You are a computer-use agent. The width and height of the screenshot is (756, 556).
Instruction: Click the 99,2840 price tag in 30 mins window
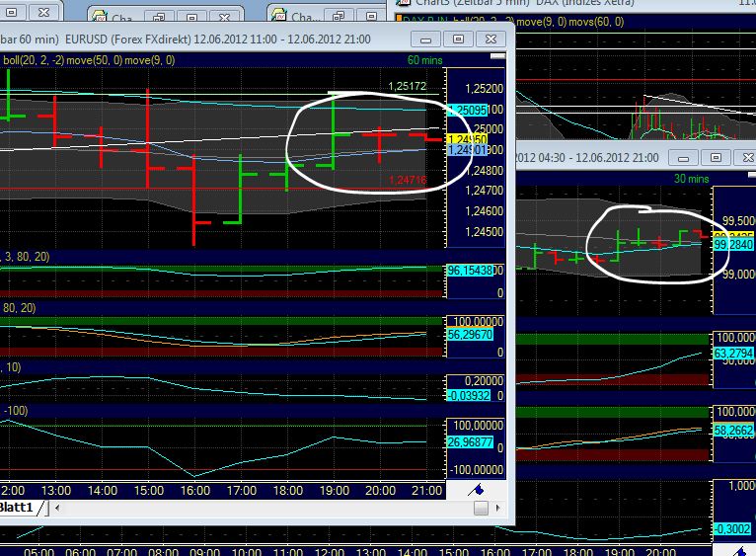point(733,245)
